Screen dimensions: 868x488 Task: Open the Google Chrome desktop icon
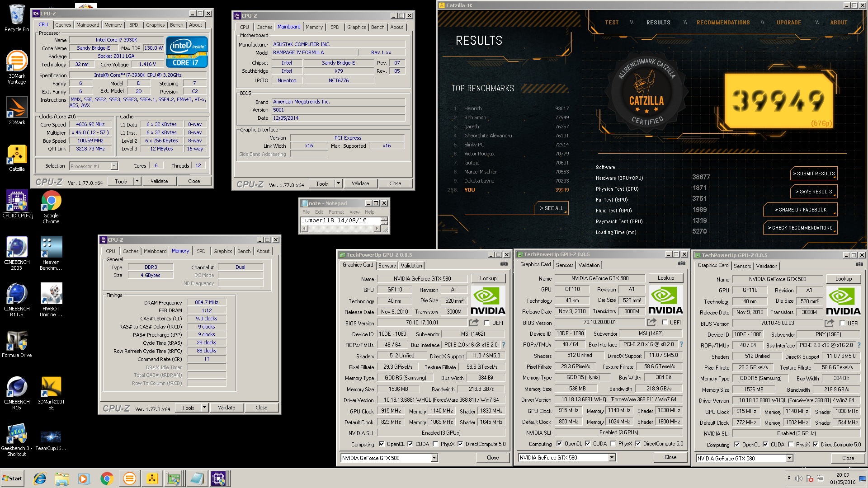pos(51,207)
